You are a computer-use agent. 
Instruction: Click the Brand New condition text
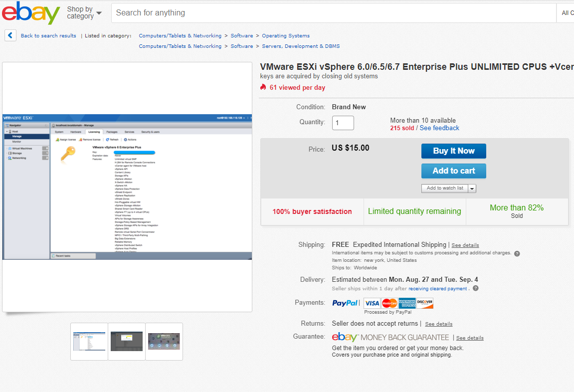(349, 107)
